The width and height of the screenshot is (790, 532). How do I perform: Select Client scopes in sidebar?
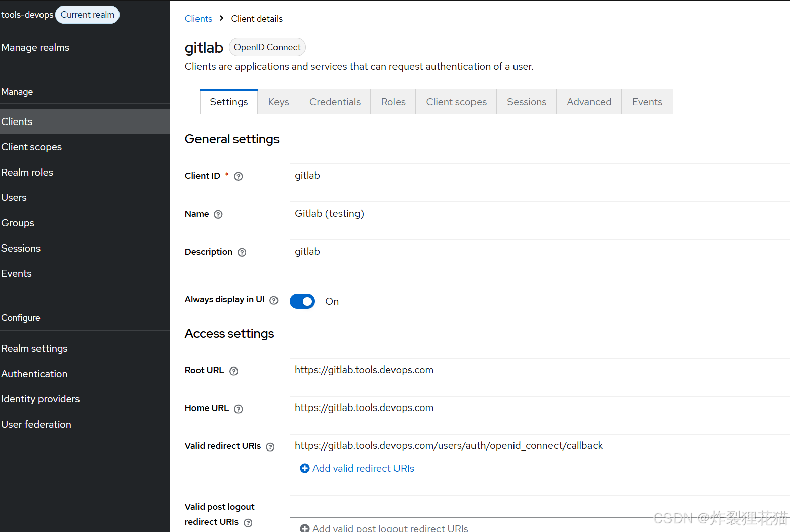point(85,147)
